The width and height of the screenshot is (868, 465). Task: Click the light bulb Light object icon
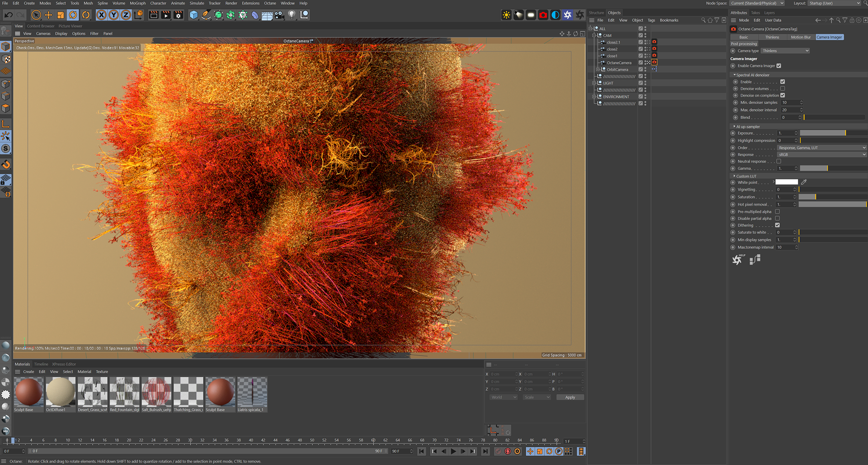(x=292, y=15)
